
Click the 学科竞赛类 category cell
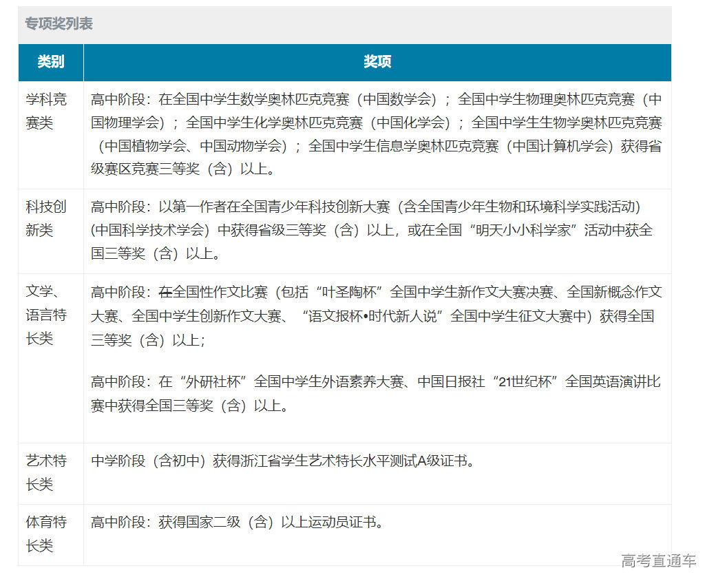coord(47,111)
